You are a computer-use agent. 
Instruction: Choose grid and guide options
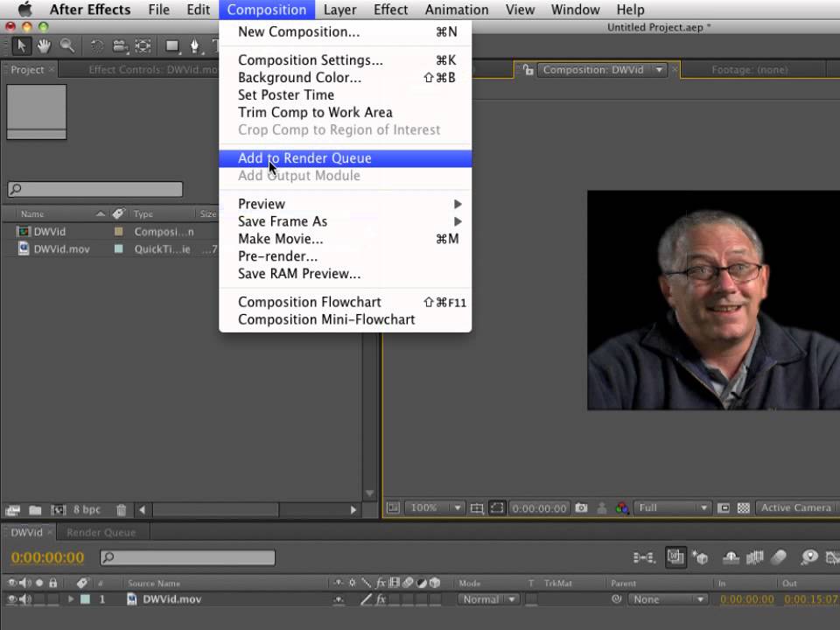click(477, 507)
